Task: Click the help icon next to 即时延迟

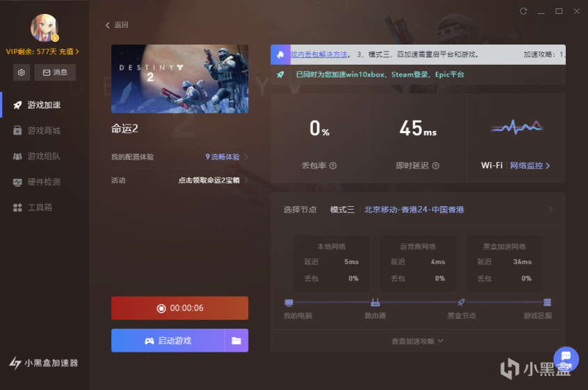Action: [436, 166]
